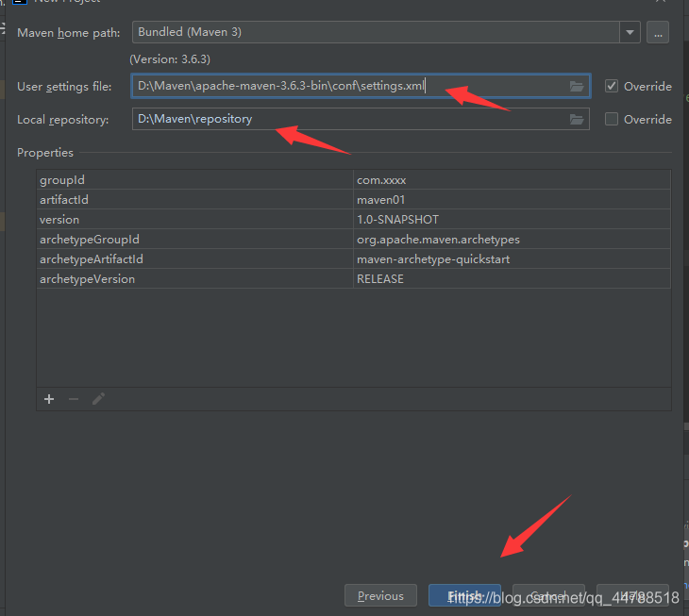The width and height of the screenshot is (689, 616).
Task: Select the version property name cell
Action: pos(195,220)
